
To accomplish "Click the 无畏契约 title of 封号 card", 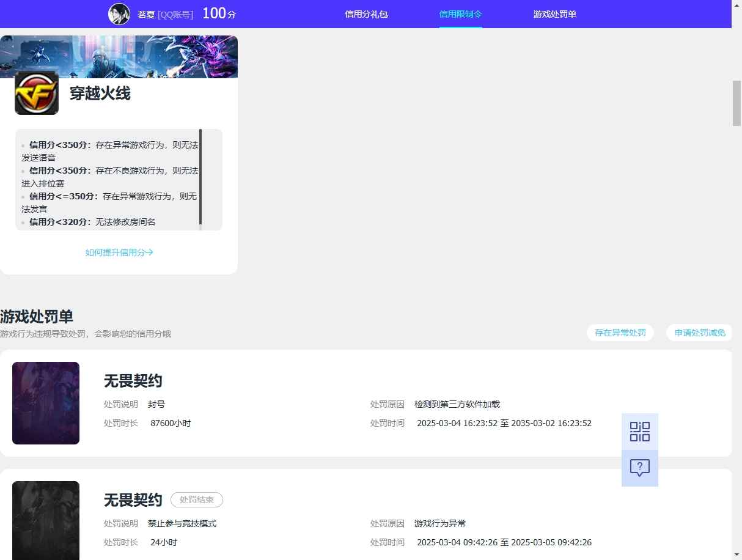I will [x=133, y=381].
